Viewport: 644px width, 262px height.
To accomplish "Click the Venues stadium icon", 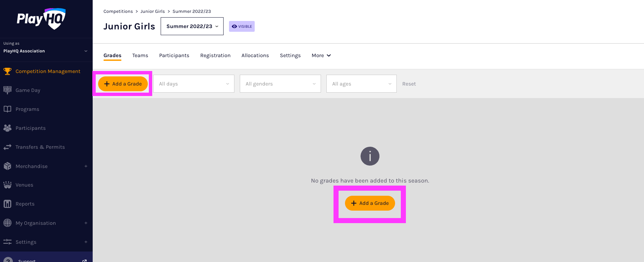I will pos(7,185).
